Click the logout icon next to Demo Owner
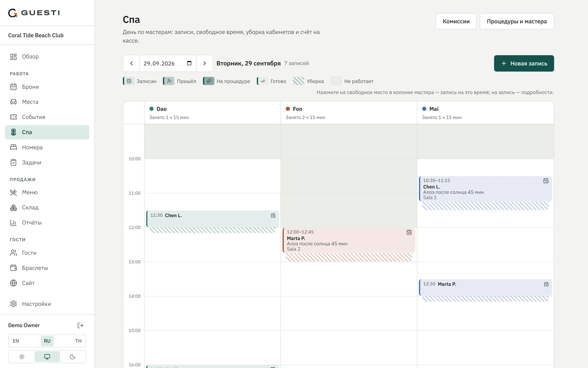 click(x=80, y=325)
